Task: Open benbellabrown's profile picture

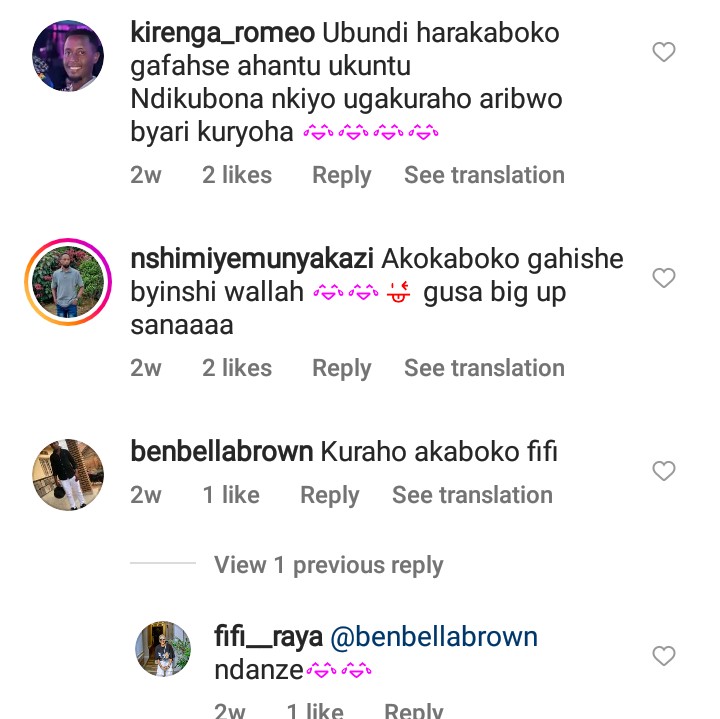Action: click(x=68, y=474)
